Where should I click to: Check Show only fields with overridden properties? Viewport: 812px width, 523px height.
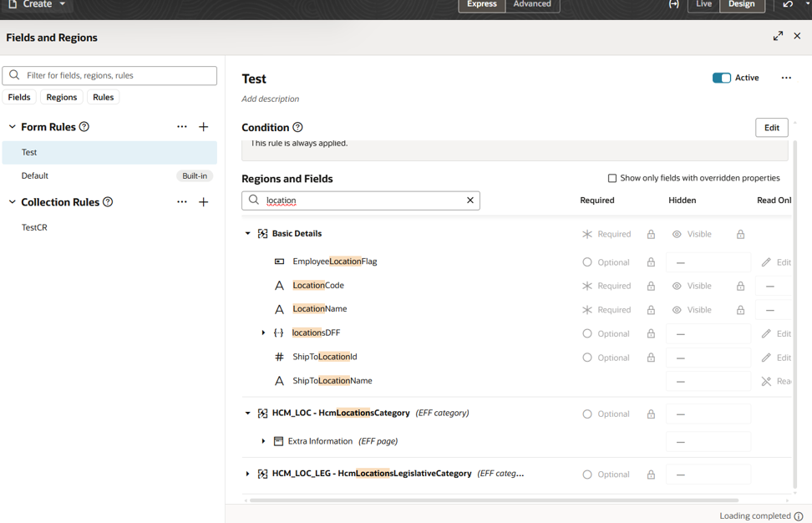(x=612, y=178)
